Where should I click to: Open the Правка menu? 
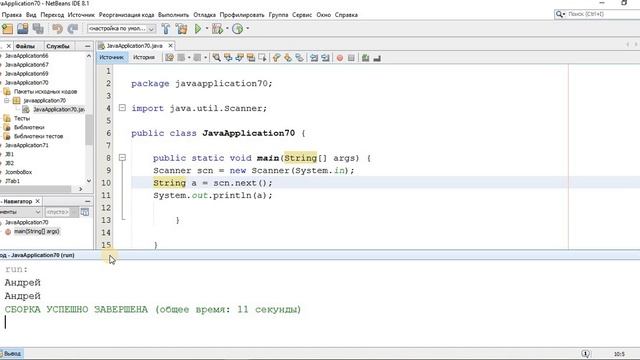[x=11, y=15]
